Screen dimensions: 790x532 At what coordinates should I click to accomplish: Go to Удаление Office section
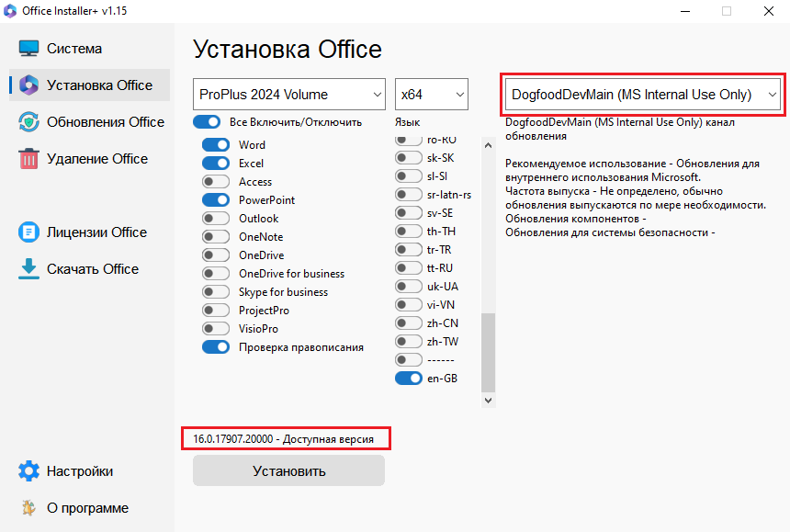pyautogui.click(x=89, y=159)
